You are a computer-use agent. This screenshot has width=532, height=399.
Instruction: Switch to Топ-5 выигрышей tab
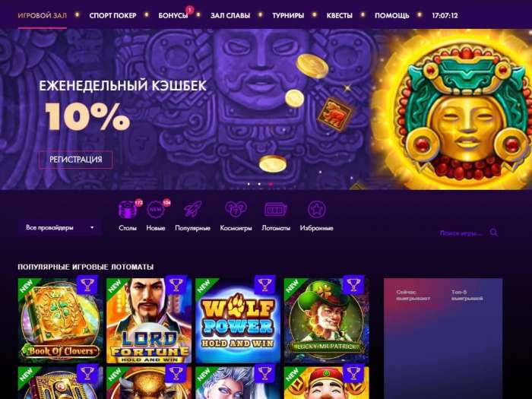pyautogui.click(x=467, y=295)
